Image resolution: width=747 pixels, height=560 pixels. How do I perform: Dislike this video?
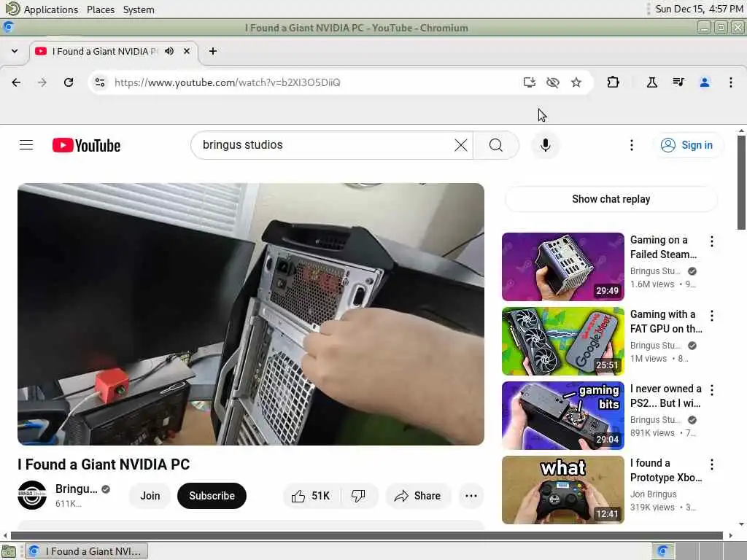click(358, 496)
